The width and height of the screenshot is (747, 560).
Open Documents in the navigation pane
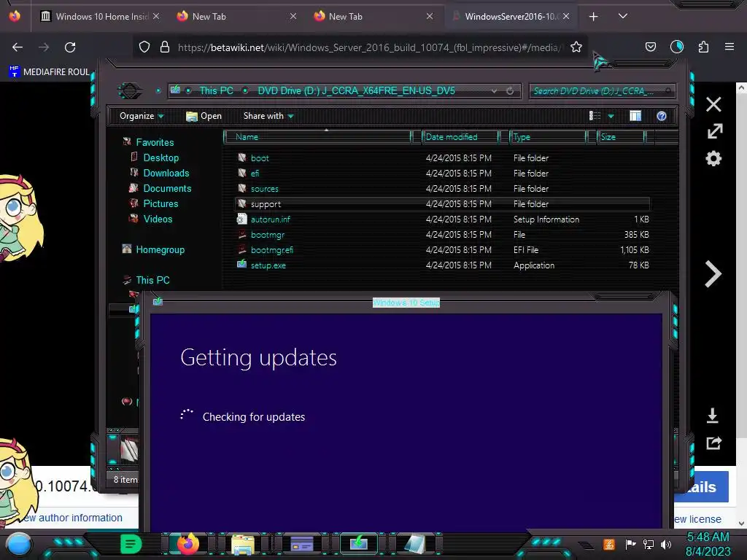click(167, 188)
